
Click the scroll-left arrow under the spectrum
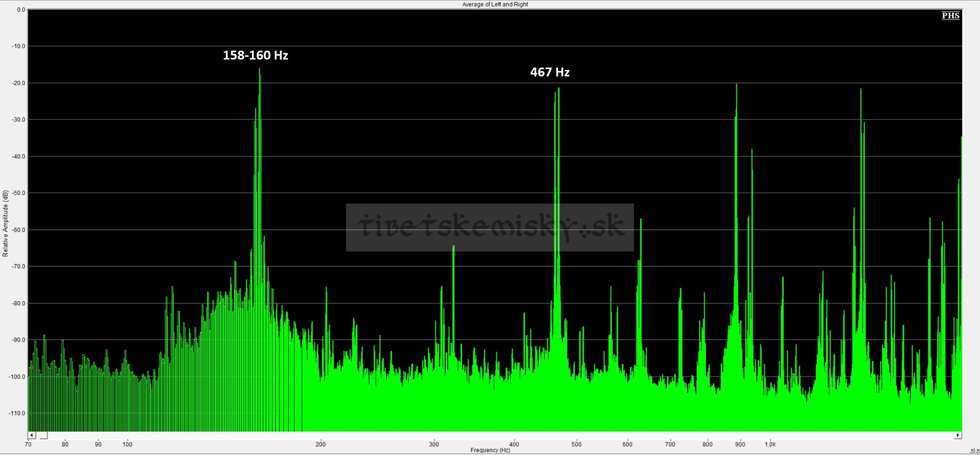32,435
